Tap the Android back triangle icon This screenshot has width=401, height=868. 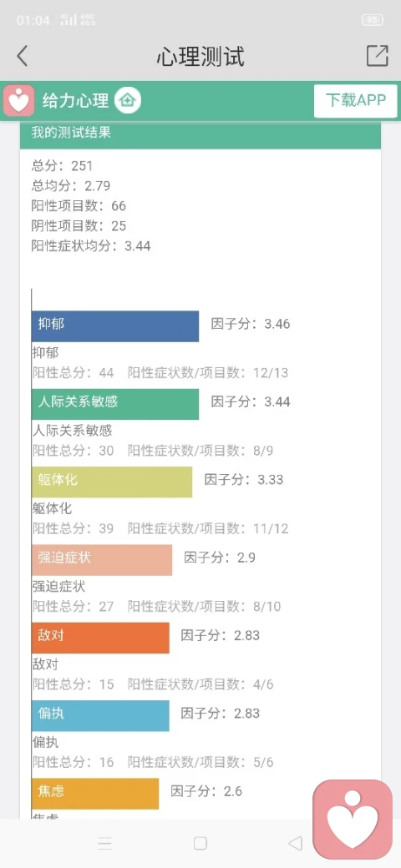(x=295, y=843)
